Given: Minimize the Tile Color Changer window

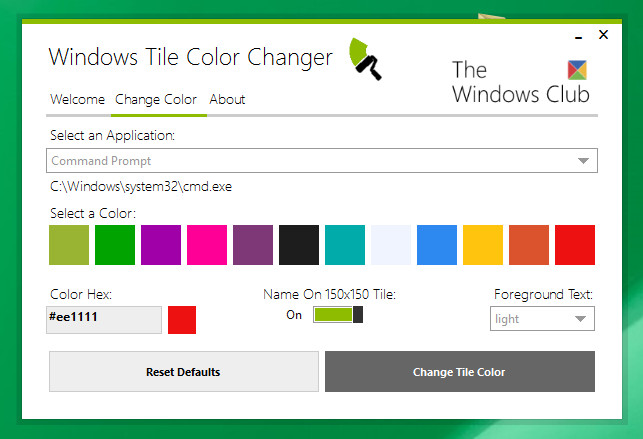Looking at the screenshot, I should [x=578, y=37].
